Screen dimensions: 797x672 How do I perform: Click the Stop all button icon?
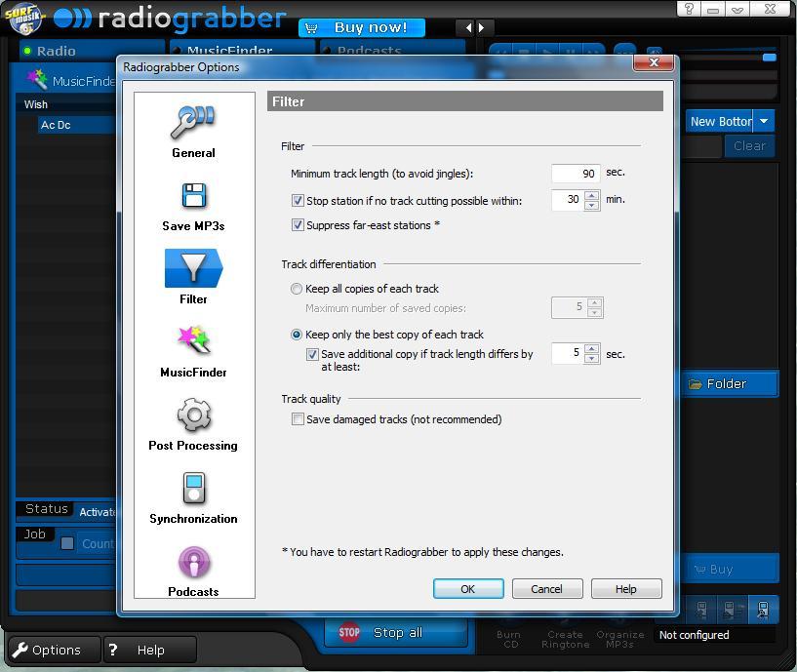pos(348,632)
